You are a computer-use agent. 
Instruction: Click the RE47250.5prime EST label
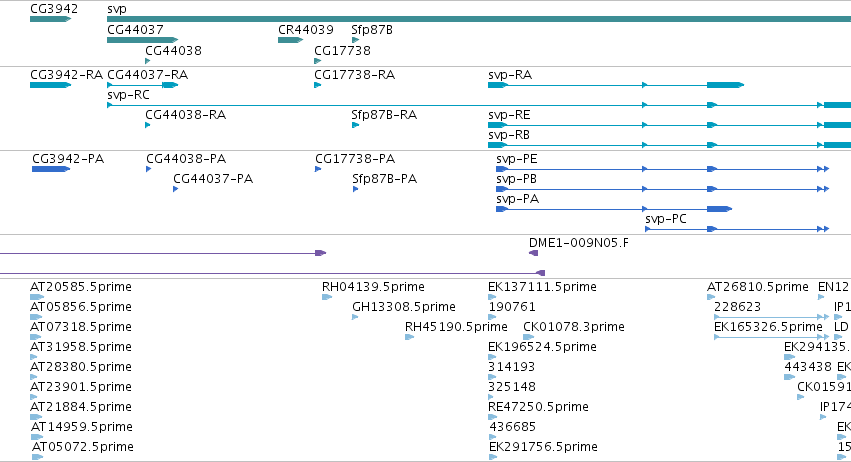tap(538, 407)
